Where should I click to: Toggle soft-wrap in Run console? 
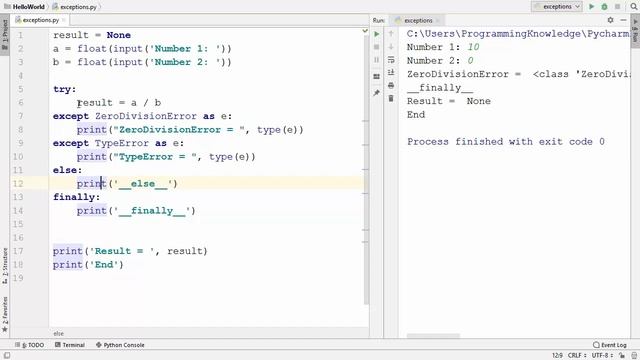coord(391,60)
